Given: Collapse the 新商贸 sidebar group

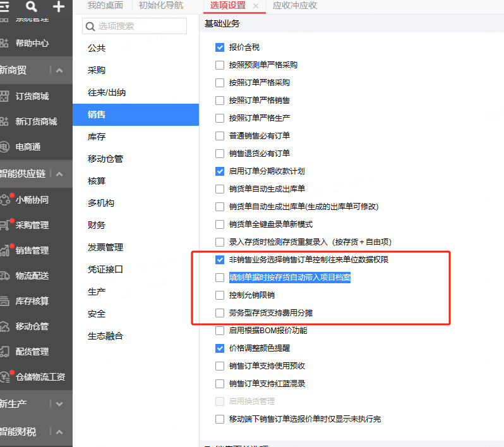Looking at the screenshot, I should (x=59, y=70).
